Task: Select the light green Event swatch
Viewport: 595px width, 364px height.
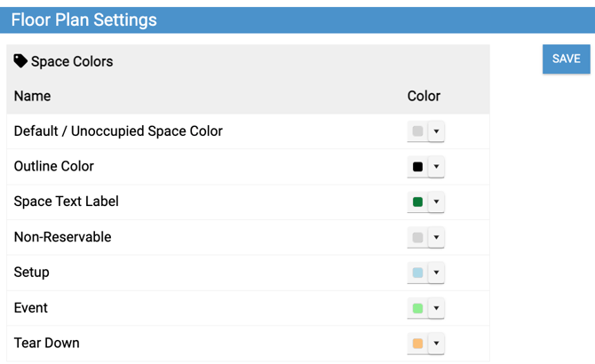Action: pyautogui.click(x=417, y=308)
